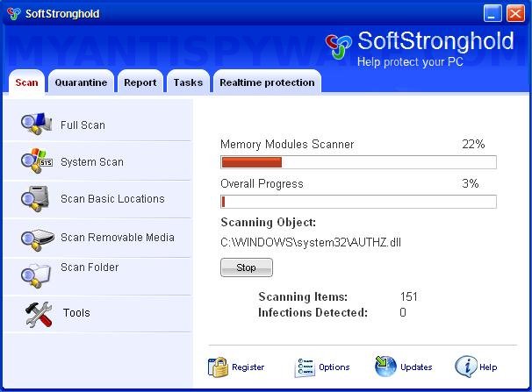The height and width of the screenshot is (392, 532).
Task: Click the Infections Detected label
Action: pyautogui.click(x=313, y=312)
